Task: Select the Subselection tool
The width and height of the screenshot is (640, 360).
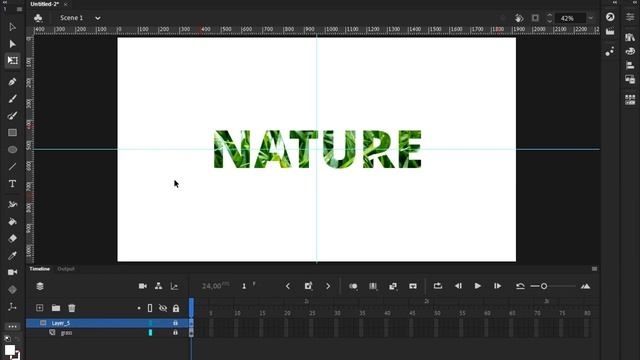Action: [12, 44]
